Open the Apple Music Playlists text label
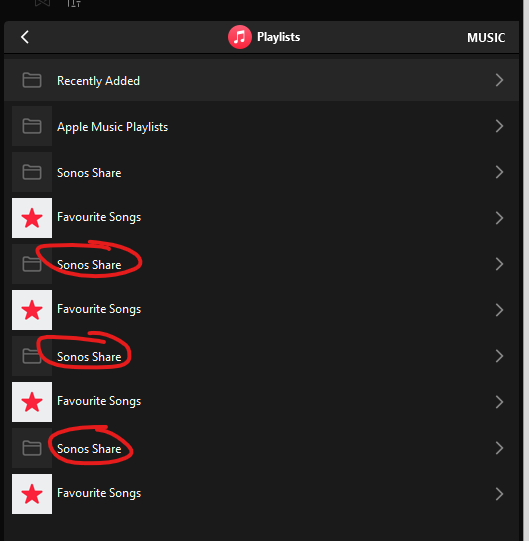Screen dimensions: 529x541 coord(112,127)
